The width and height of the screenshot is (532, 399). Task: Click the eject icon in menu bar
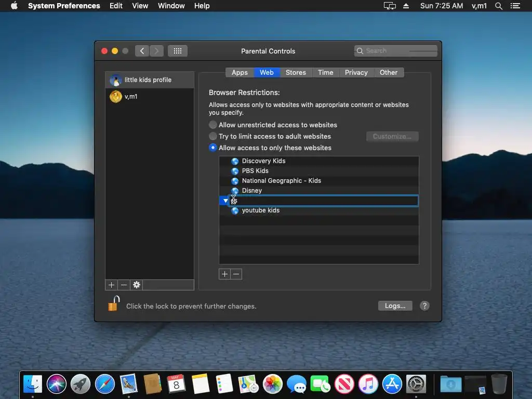pyautogui.click(x=406, y=6)
